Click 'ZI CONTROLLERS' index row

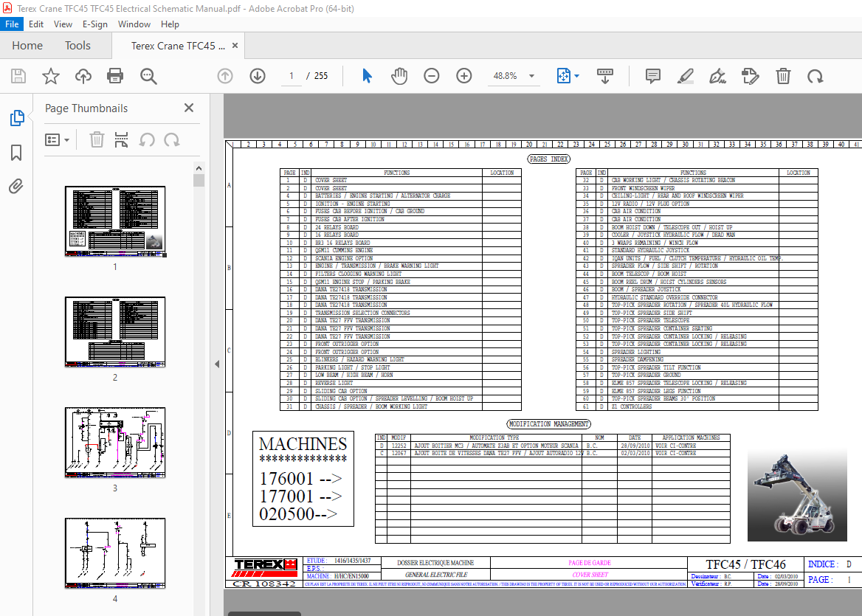coord(697,406)
